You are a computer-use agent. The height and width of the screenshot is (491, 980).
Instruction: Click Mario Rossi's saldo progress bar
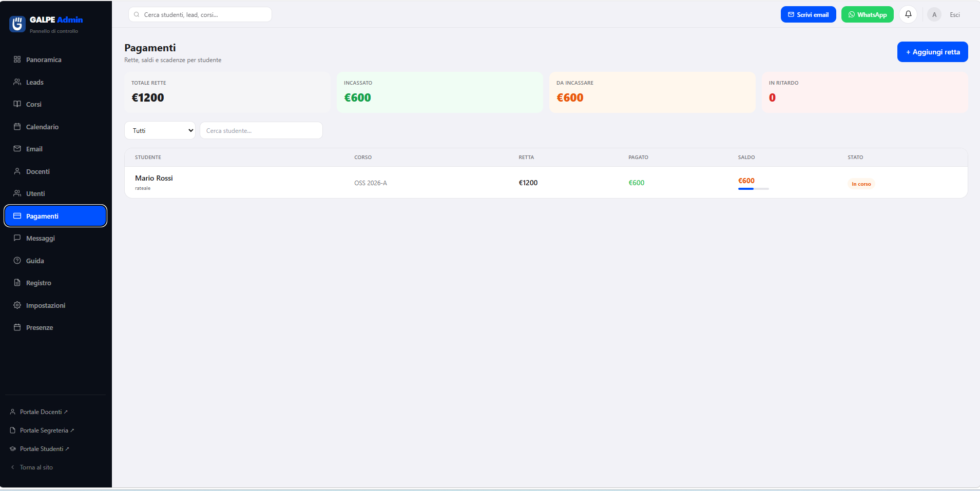753,189
